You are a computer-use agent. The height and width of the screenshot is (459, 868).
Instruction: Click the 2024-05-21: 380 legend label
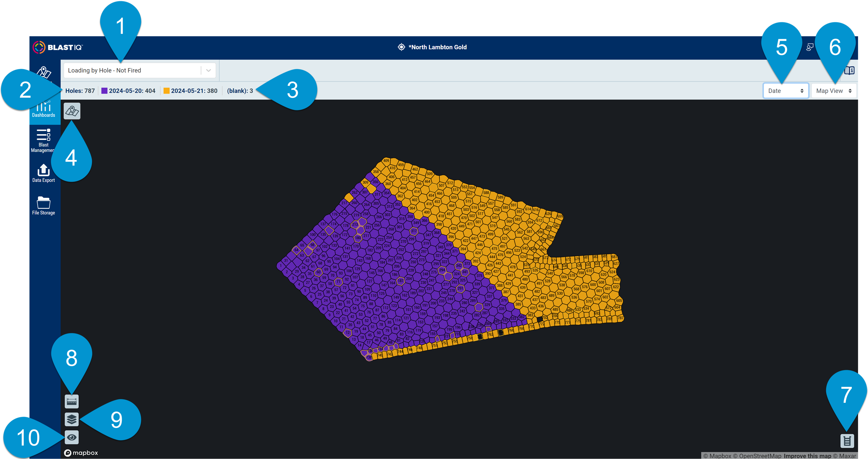click(x=194, y=91)
